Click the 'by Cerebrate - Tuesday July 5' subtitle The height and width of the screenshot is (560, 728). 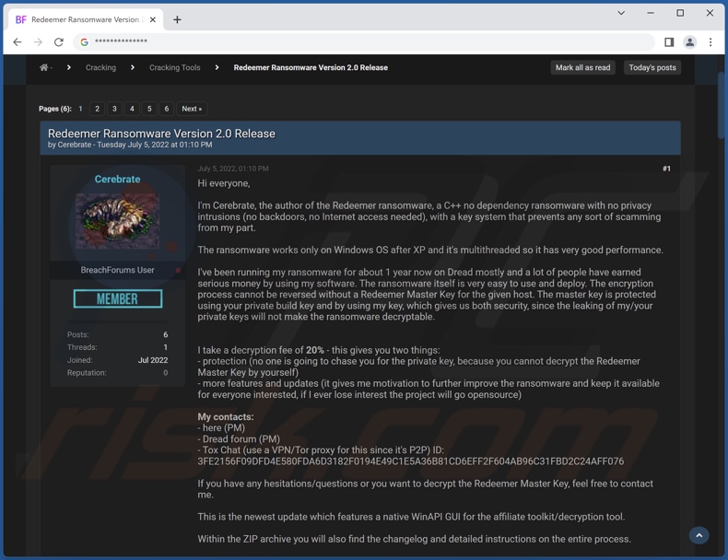click(130, 145)
